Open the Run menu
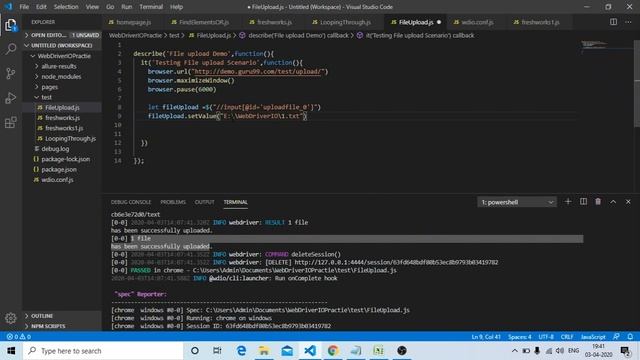 point(127,7)
